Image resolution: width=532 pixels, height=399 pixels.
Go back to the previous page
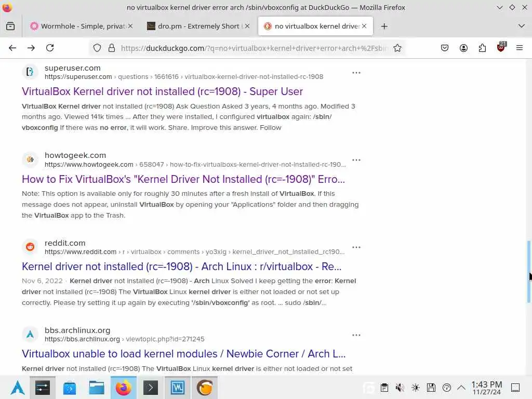point(12,48)
